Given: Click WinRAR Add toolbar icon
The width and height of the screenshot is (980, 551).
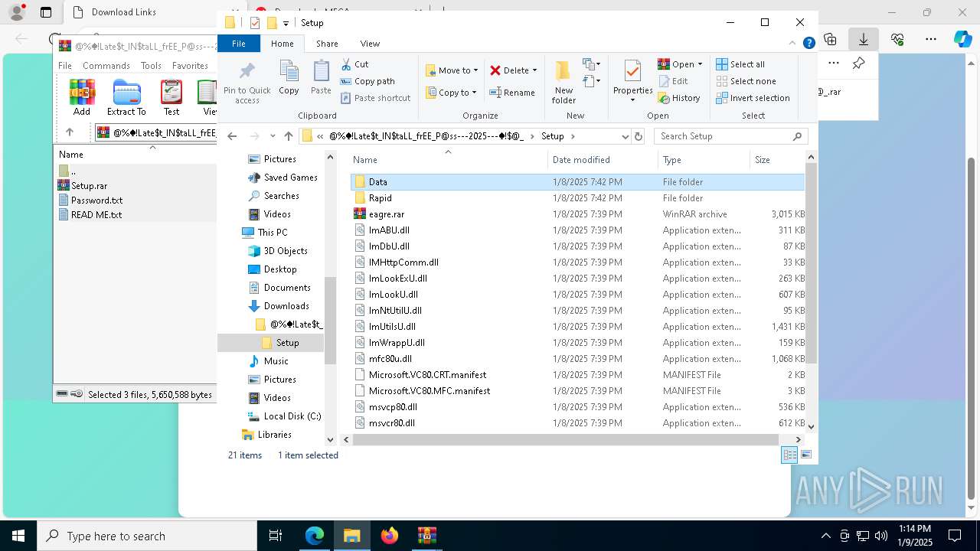Looking at the screenshot, I should [82, 98].
